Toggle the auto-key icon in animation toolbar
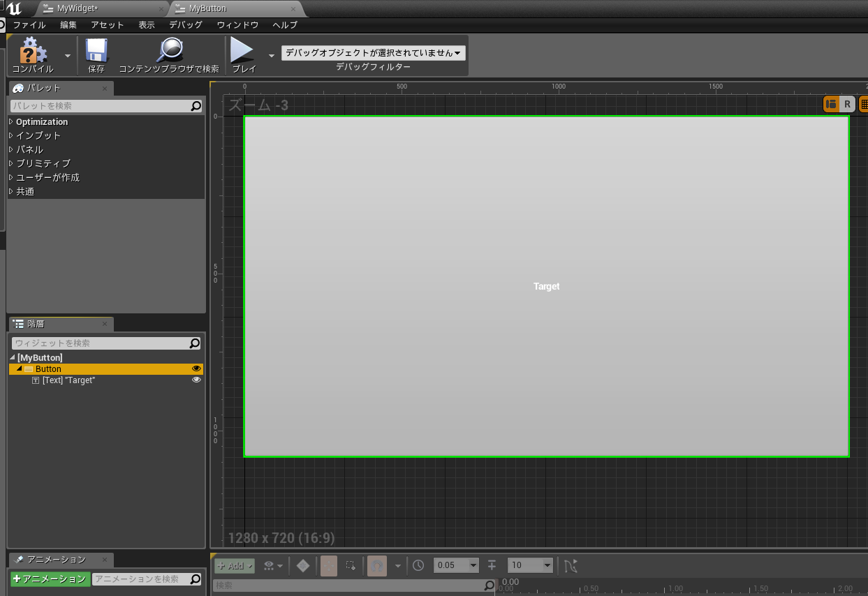This screenshot has width=868, height=596. point(329,565)
